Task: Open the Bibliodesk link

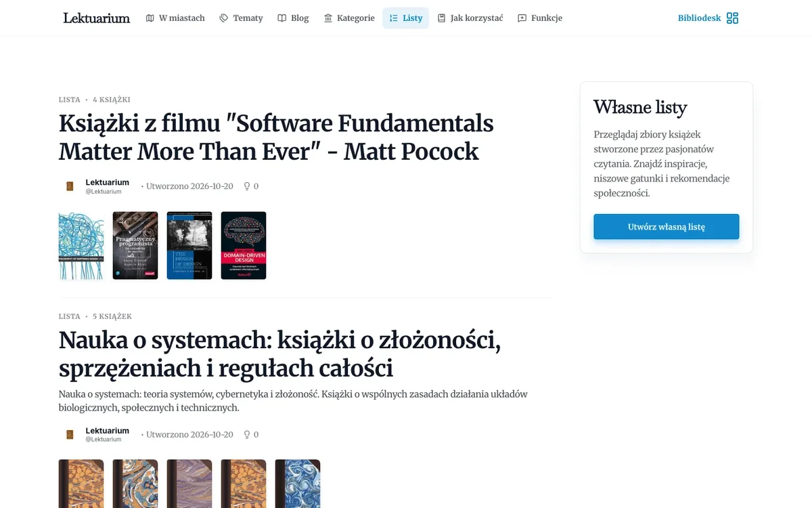Action: pos(700,18)
